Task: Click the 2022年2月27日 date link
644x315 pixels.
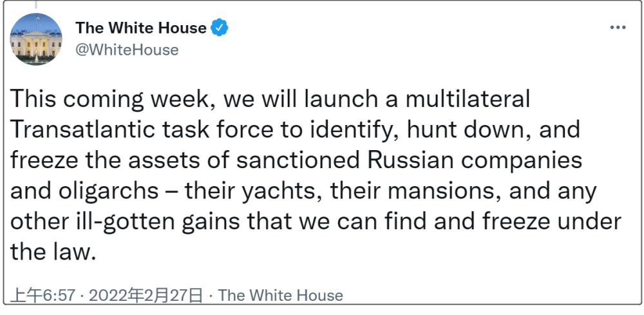Action: click(146, 295)
